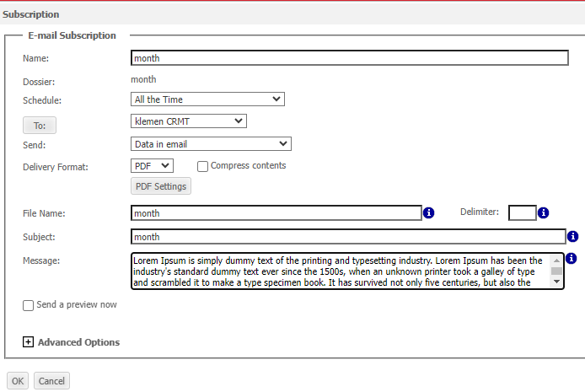Click the Subscription title text
Viewport: 585px width, 392px height.
coord(31,14)
